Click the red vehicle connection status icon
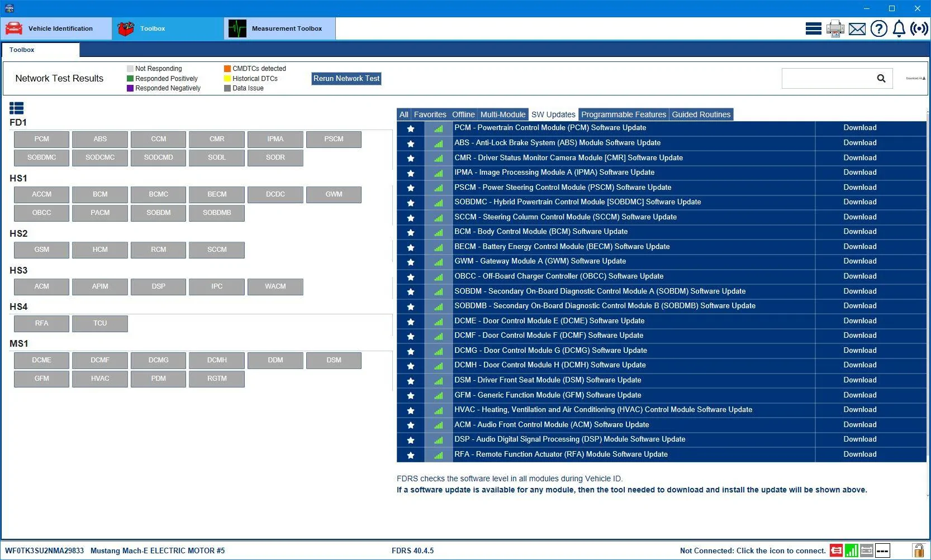The height and width of the screenshot is (560, 931). [837, 551]
